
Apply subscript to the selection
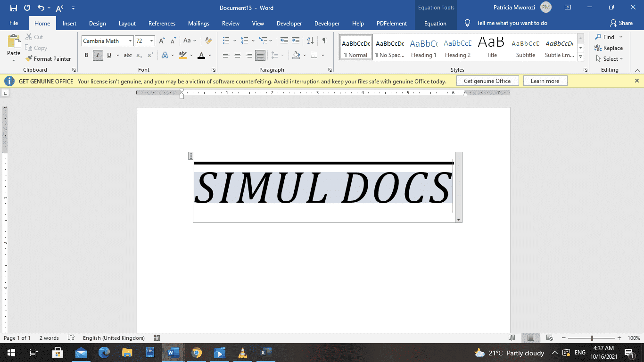pyautogui.click(x=139, y=55)
